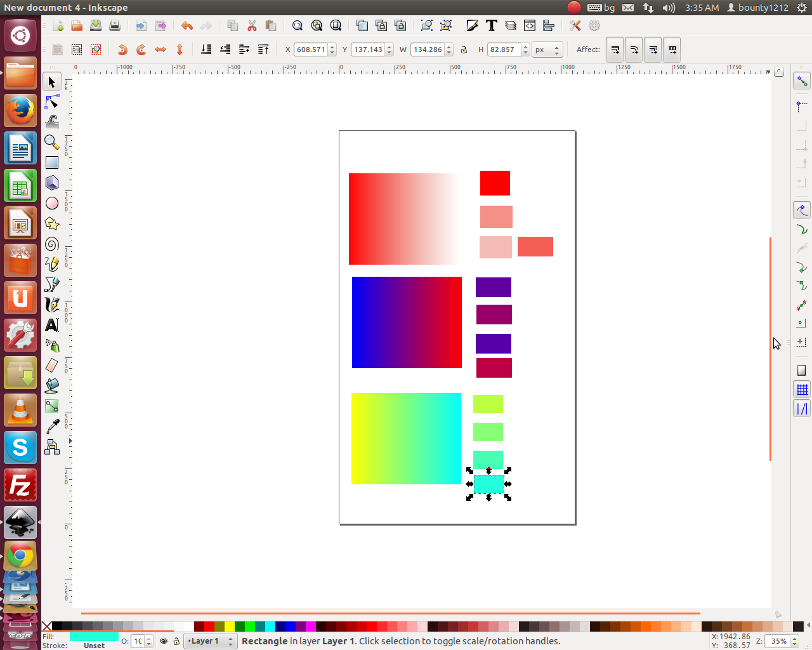Screen dimensions: 812x650
Task: Toggle snap to page border
Action: pyautogui.click(x=802, y=370)
